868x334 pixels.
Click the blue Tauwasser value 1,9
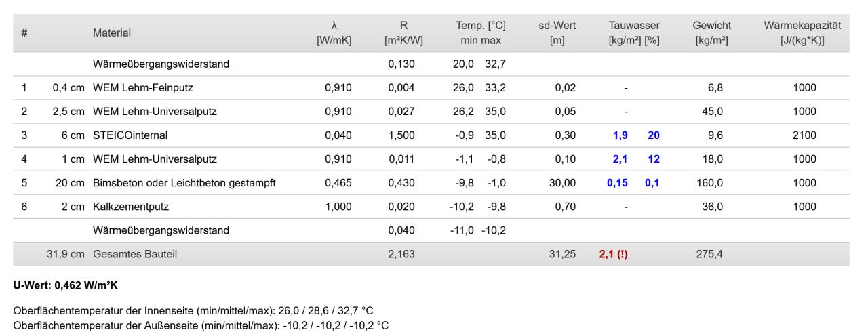[620, 135]
